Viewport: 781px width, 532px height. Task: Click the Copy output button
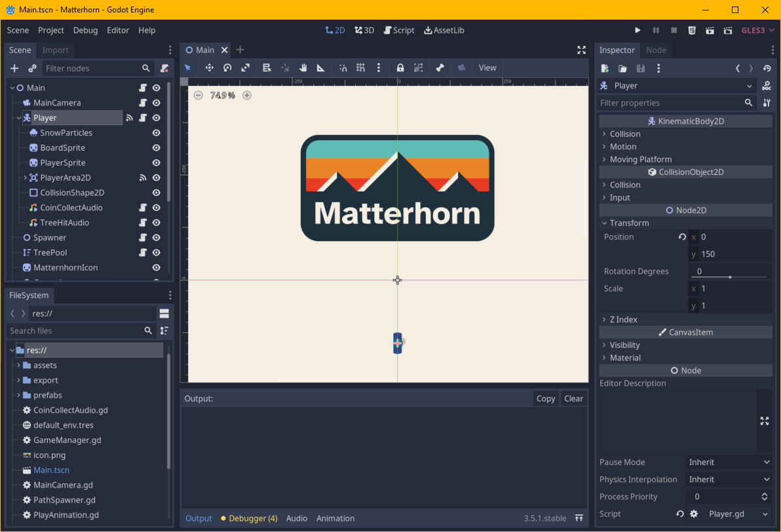coord(545,398)
